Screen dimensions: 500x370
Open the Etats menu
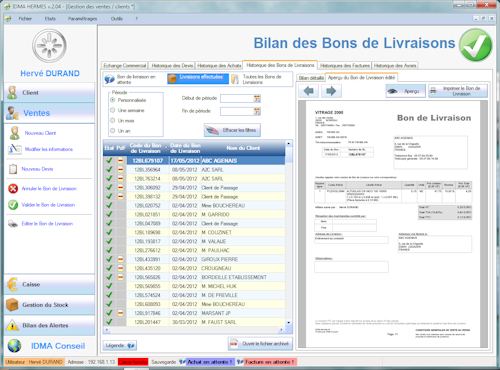click(50, 19)
